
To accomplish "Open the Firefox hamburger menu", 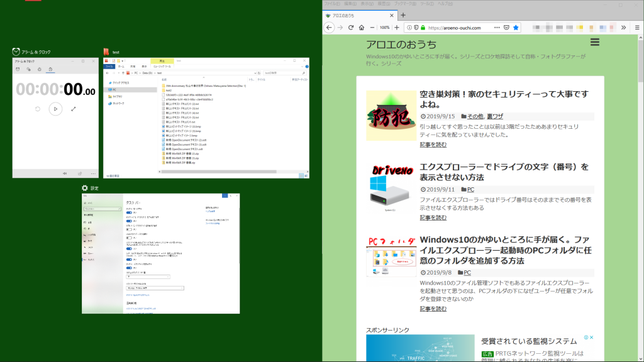I will (x=636, y=28).
